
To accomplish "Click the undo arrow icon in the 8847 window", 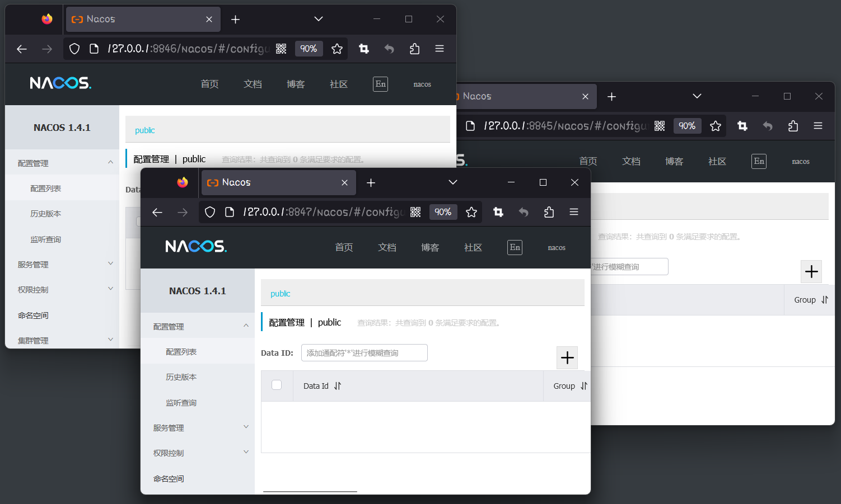I will pos(524,212).
